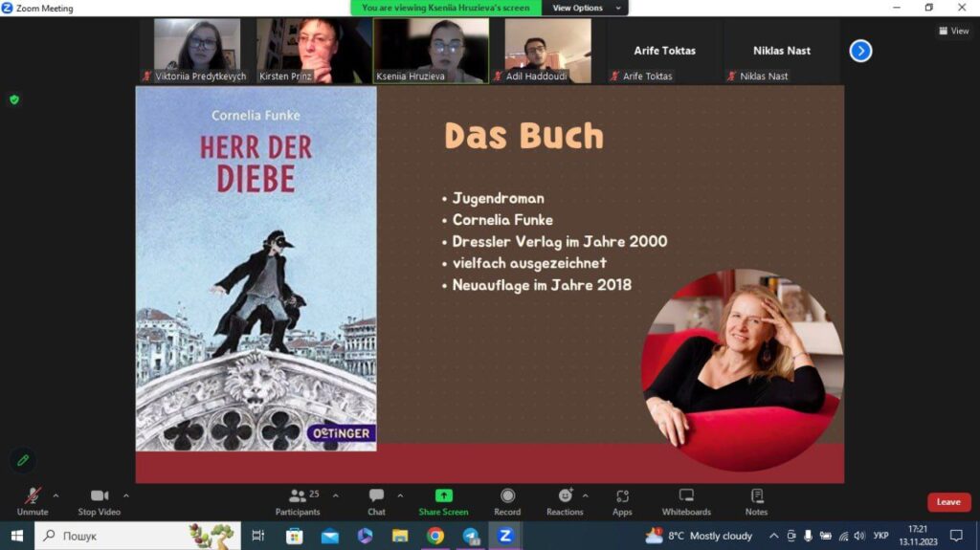The height and width of the screenshot is (550, 980).
Task: Leave the meeting
Action: 947,502
